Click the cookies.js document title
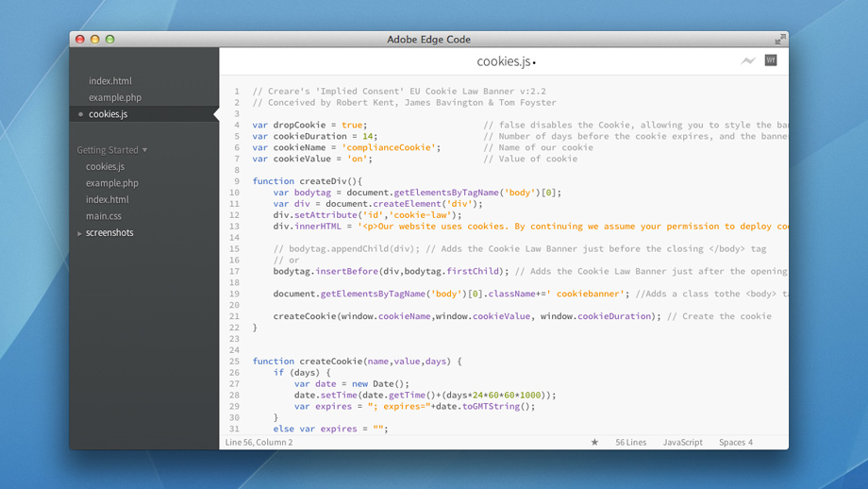 504,61
